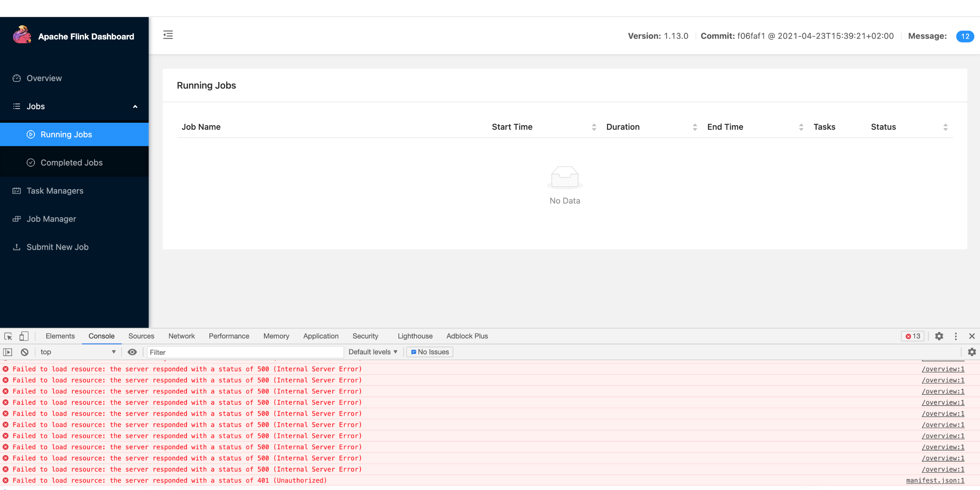Click the DevTools three-dot more options
980x490 pixels.
tap(956, 336)
